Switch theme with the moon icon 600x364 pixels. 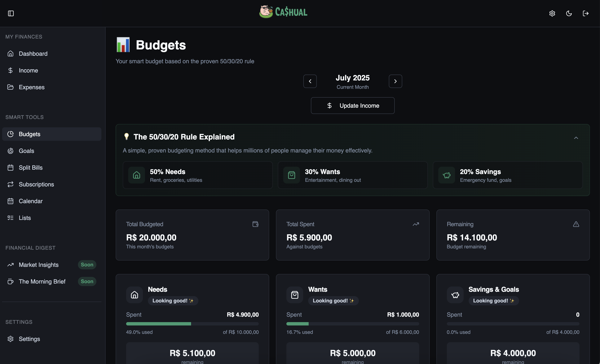coord(569,13)
